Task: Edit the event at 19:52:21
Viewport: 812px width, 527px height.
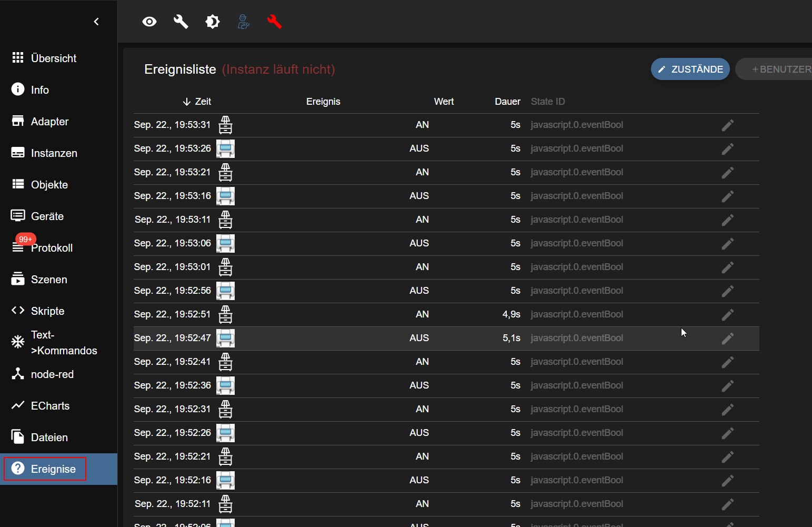Action: click(x=728, y=457)
